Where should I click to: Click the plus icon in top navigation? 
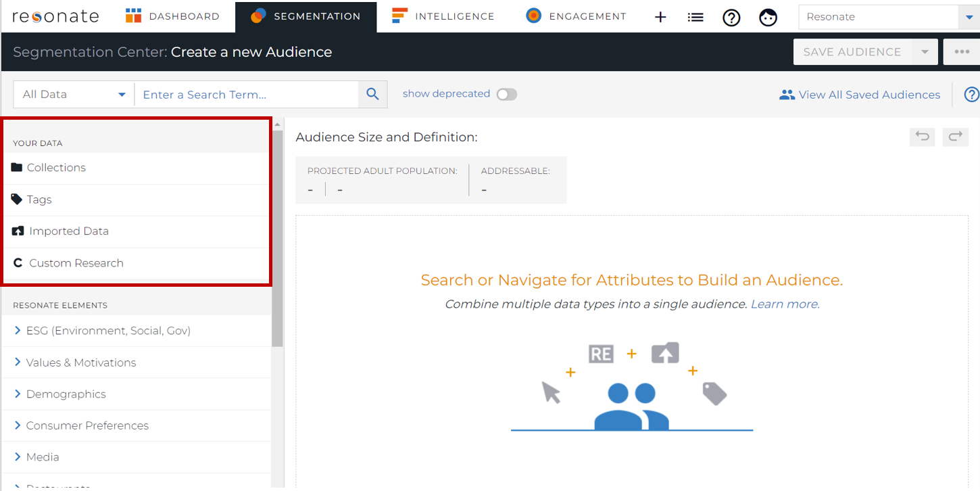pos(660,18)
